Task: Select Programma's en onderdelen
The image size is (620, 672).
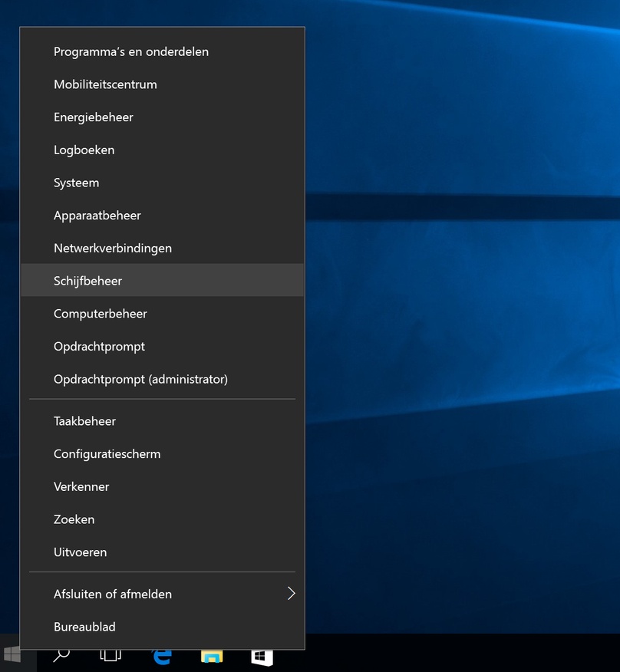Action: pos(163,52)
